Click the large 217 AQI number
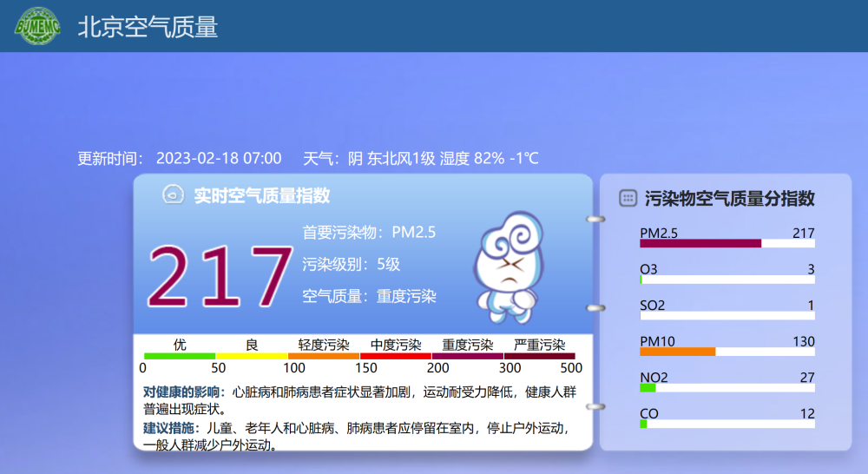The height and width of the screenshot is (474, 868). [x=221, y=276]
